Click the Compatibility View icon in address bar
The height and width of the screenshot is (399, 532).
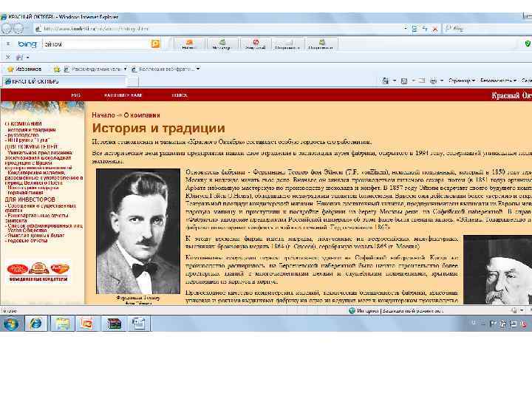[415, 29]
